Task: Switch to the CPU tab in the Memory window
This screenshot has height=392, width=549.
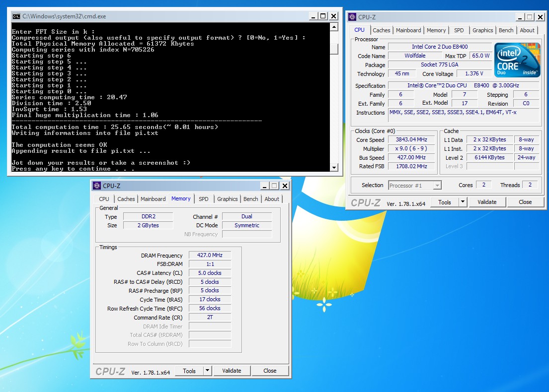Action: click(x=104, y=199)
